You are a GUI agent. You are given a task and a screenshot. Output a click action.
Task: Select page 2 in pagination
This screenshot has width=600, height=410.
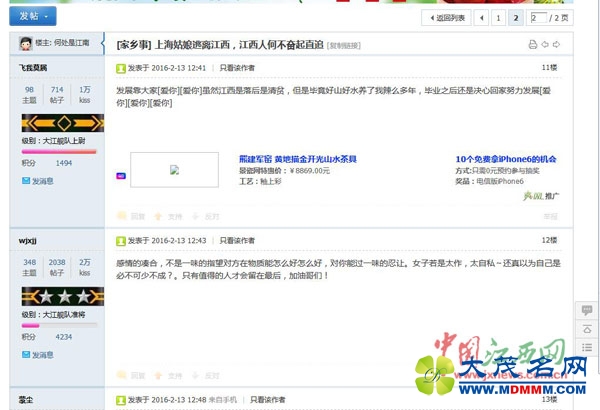[516, 18]
